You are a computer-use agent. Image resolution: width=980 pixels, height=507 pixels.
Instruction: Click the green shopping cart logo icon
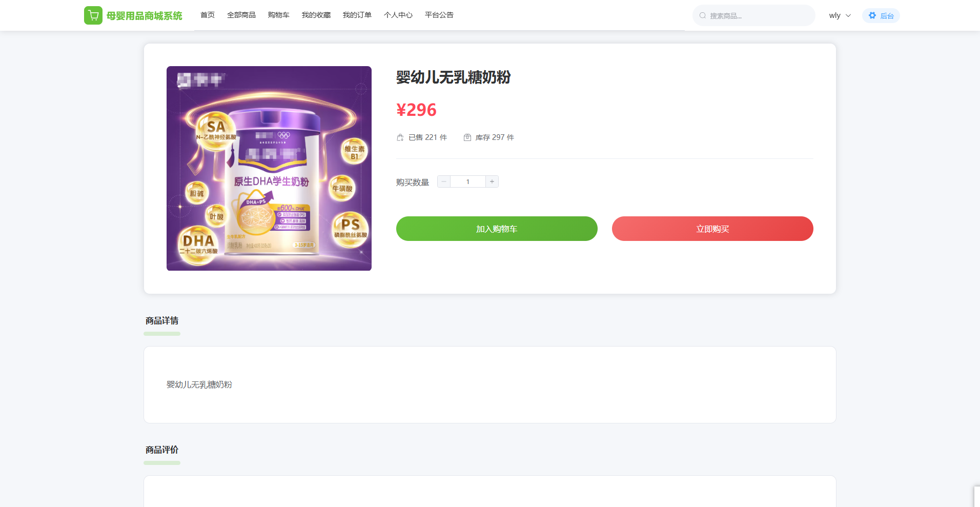93,15
